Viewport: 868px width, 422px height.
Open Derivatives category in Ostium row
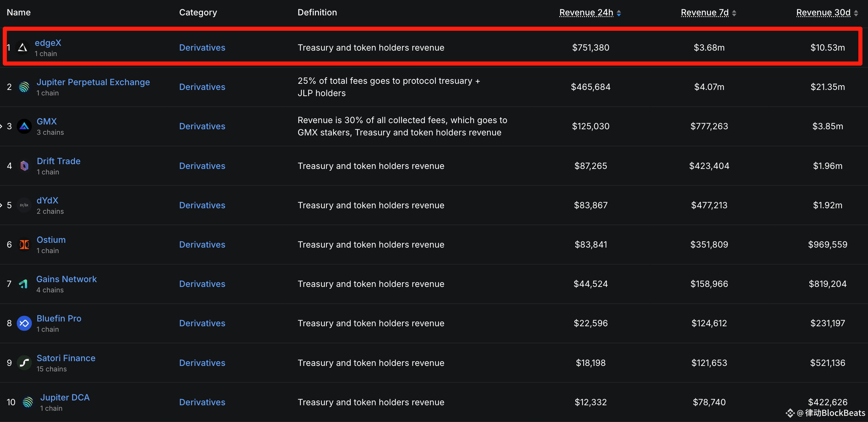click(202, 245)
